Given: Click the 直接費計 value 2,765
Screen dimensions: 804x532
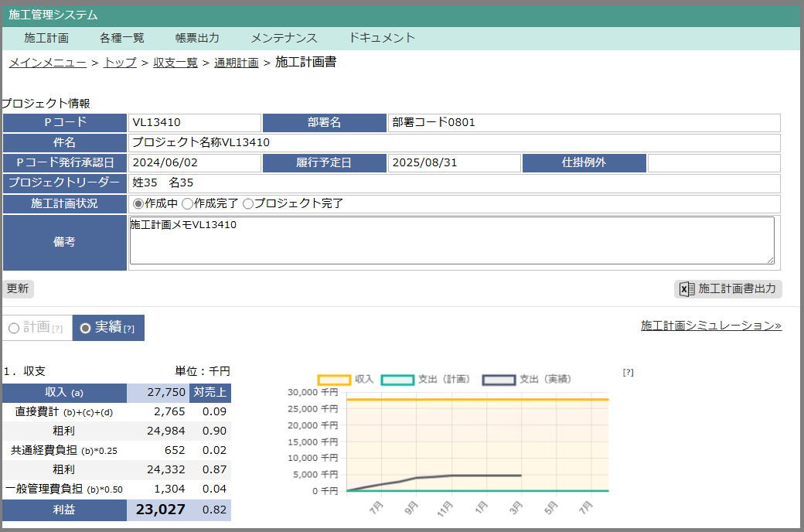Looking at the screenshot, I should (169, 411).
